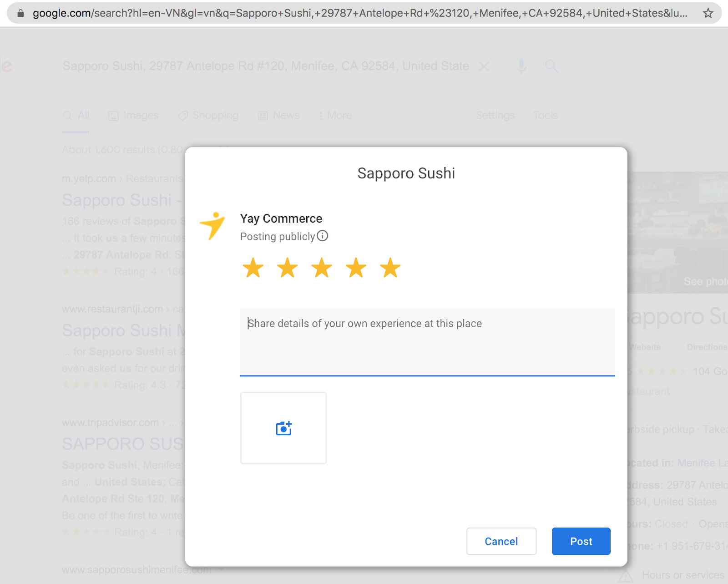Viewport: 728px width, 584px height.
Task: Click the 'Posting publicly' label
Action: point(278,236)
